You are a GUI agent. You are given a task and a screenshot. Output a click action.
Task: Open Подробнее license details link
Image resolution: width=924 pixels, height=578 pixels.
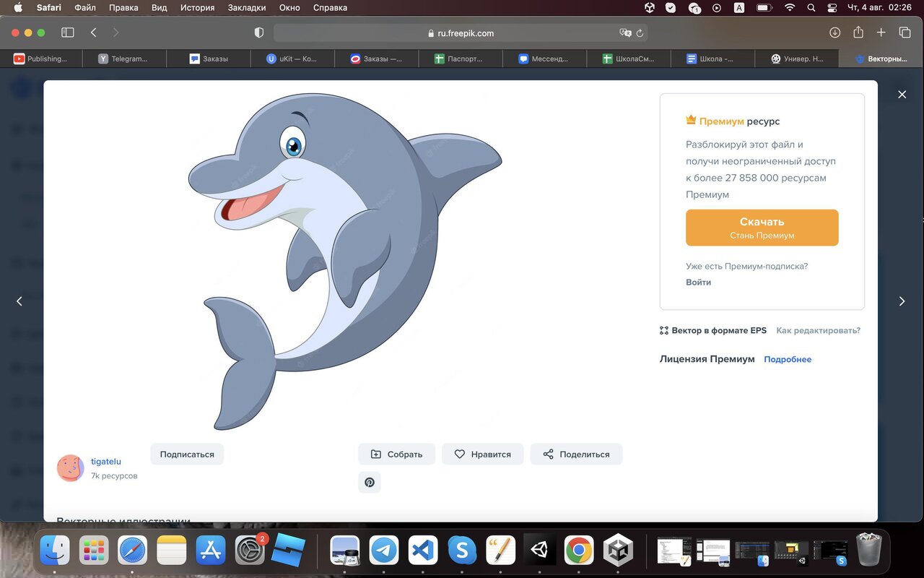coord(788,359)
